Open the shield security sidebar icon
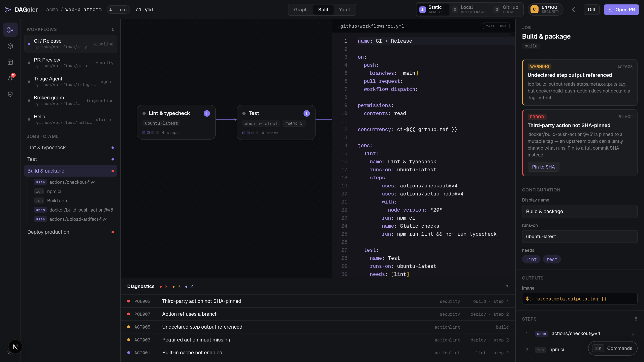This screenshot has width=644, height=362. click(10, 94)
